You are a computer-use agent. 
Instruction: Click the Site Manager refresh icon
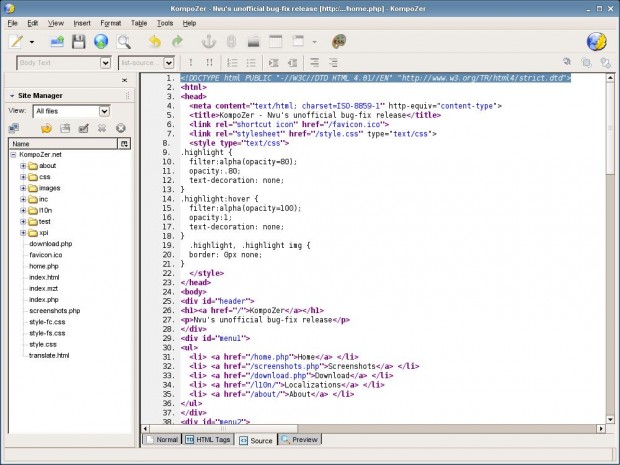coord(46,128)
